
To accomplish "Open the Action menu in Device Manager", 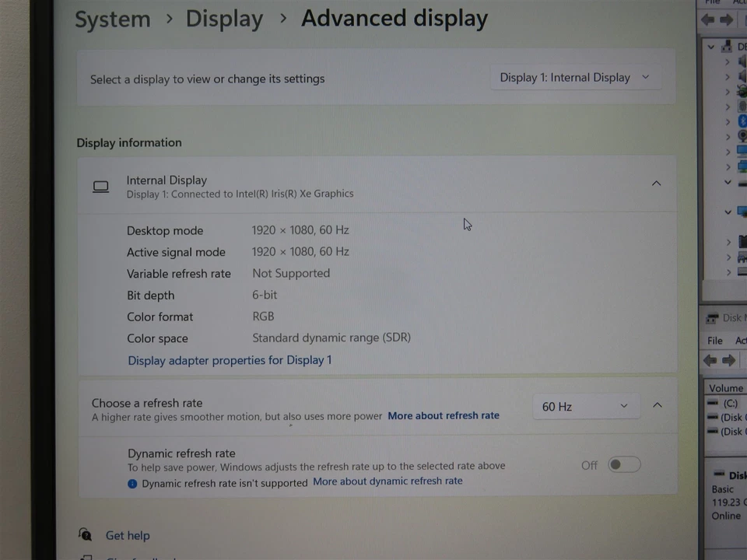I will 740,2.
